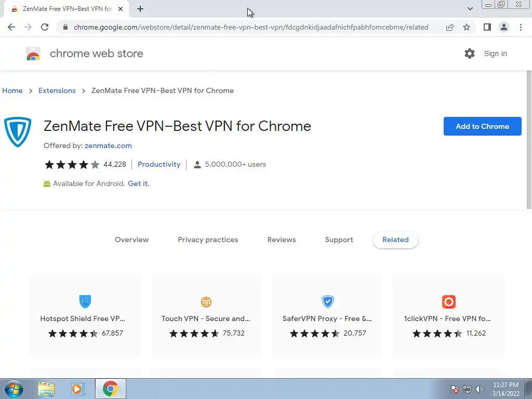Open the SaferVPN Proxy title
Screen dimensions: 532x399
pyautogui.click(x=327, y=318)
